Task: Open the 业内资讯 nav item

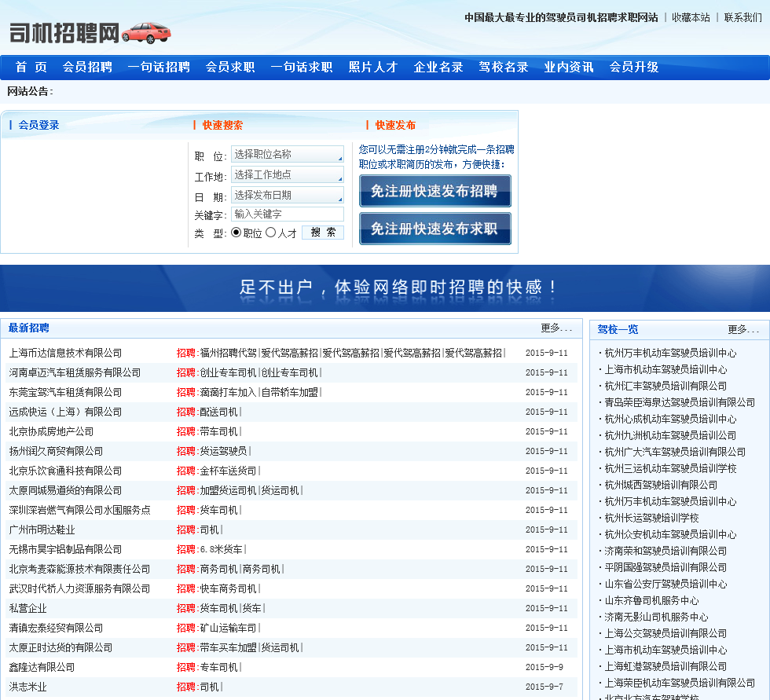Action: coord(569,68)
